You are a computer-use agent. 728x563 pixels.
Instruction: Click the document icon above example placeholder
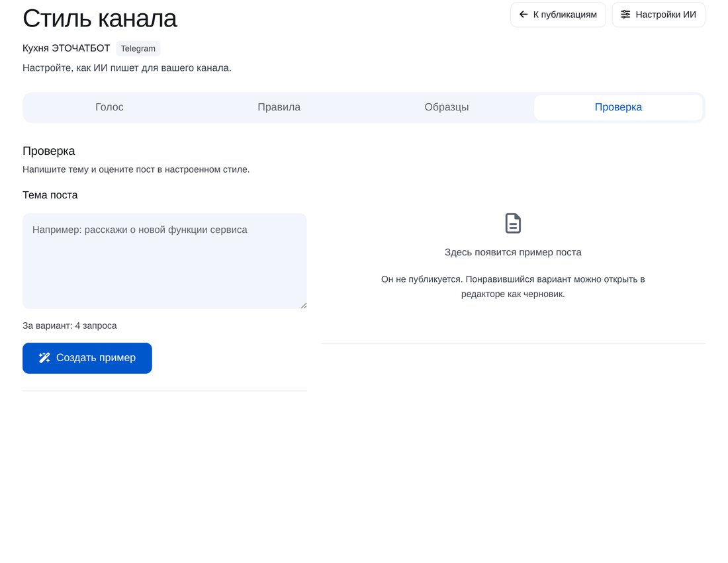coord(513,223)
